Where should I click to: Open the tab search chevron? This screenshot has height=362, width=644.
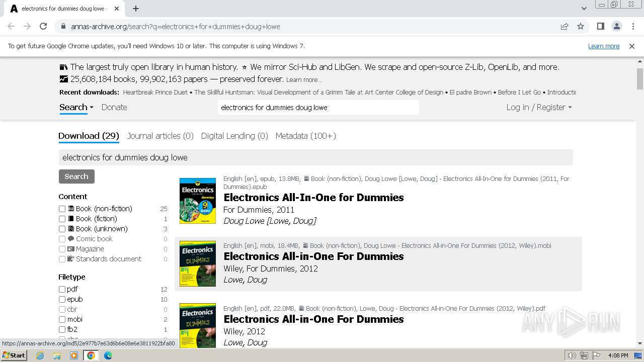(x=584, y=9)
